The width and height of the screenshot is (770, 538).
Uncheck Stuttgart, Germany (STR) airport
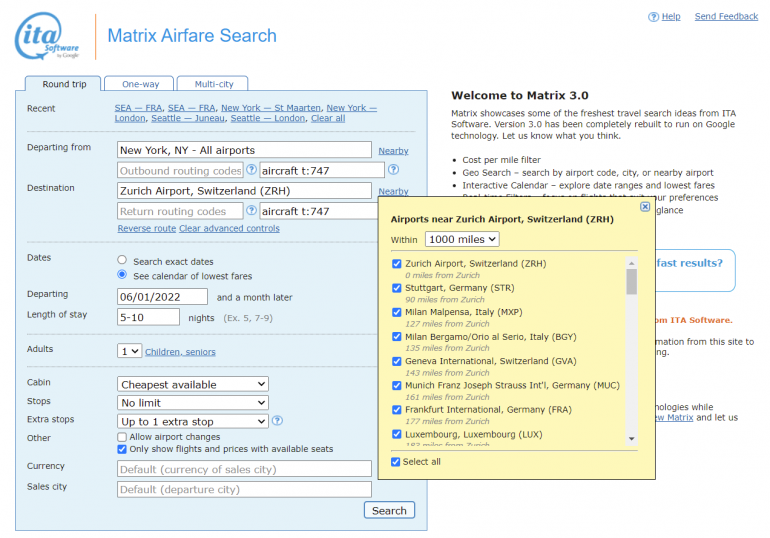[x=397, y=288]
